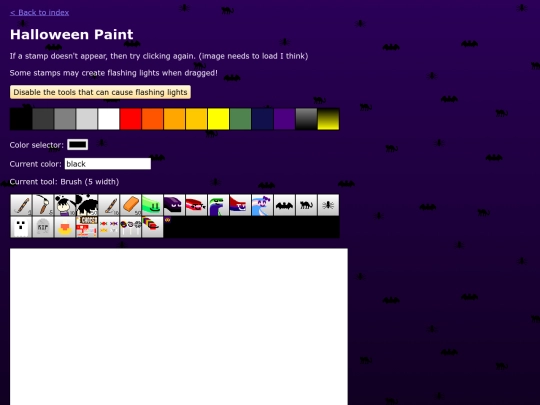Pick the black-to-yellow gradient swatch
540x405 pixels.
click(328, 119)
